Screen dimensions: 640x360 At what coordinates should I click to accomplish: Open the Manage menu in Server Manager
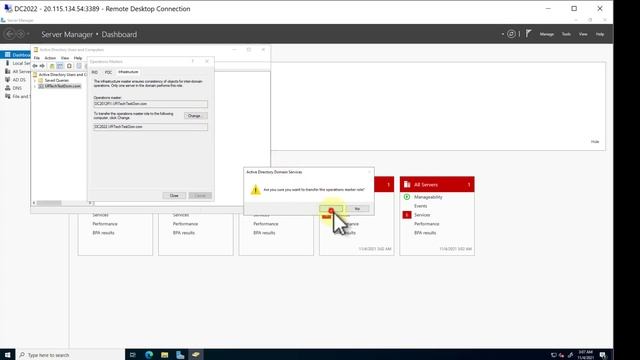point(547,34)
